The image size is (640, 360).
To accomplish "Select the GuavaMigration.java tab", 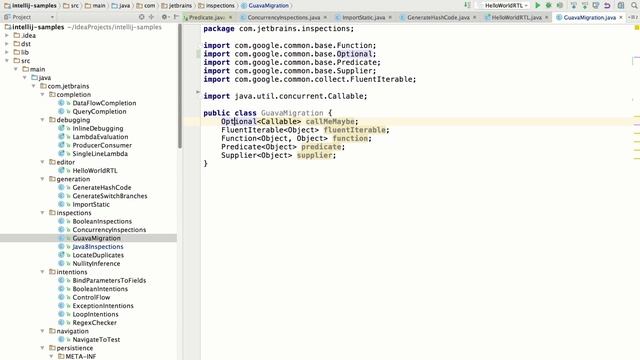I will tap(589, 18).
